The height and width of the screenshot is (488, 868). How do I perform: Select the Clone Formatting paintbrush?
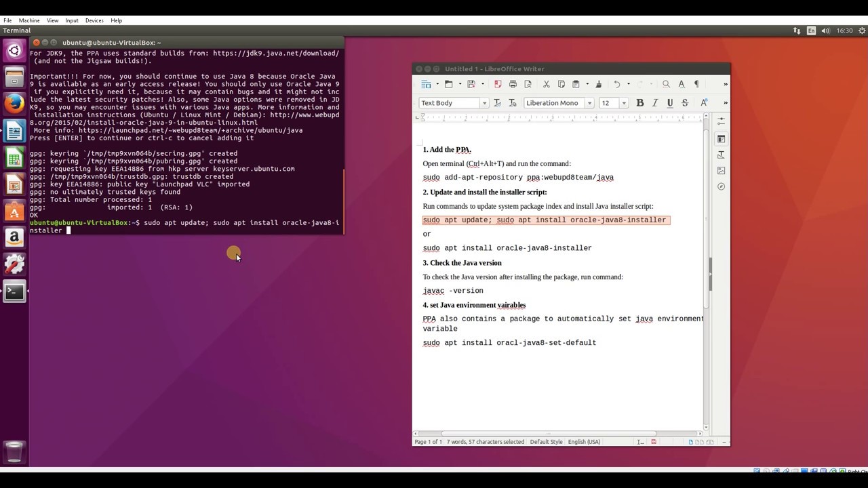pos(598,84)
